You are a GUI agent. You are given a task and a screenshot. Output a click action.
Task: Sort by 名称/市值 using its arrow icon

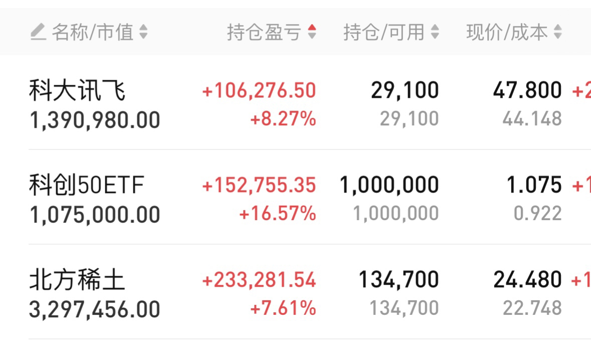[143, 32]
